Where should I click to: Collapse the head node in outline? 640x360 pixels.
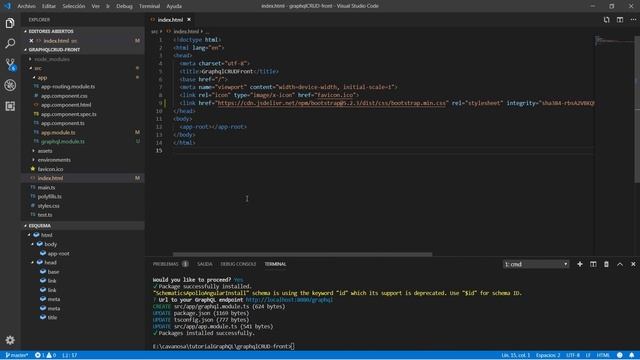click(x=33, y=262)
